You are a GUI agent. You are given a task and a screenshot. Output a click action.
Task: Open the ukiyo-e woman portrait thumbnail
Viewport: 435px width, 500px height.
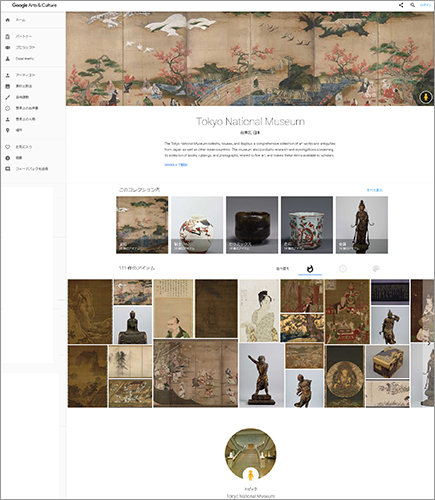coord(259,311)
